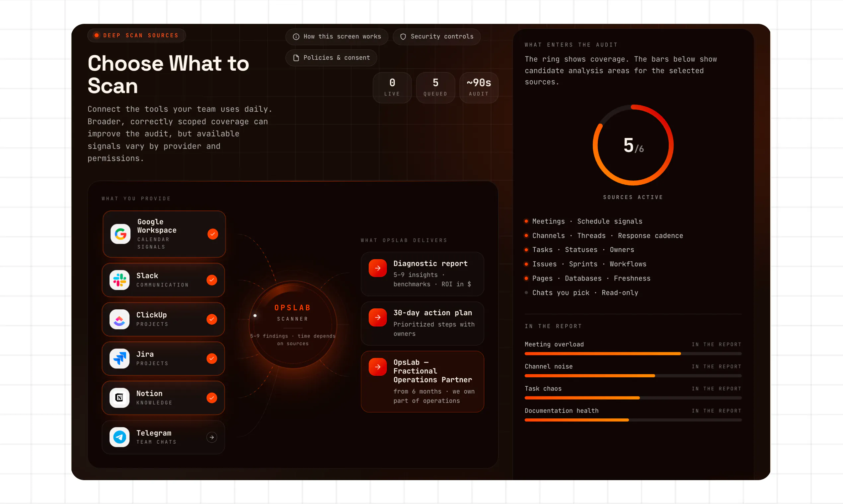Select the 30-day action plan card
This screenshot has height=504, width=843.
(422, 323)
